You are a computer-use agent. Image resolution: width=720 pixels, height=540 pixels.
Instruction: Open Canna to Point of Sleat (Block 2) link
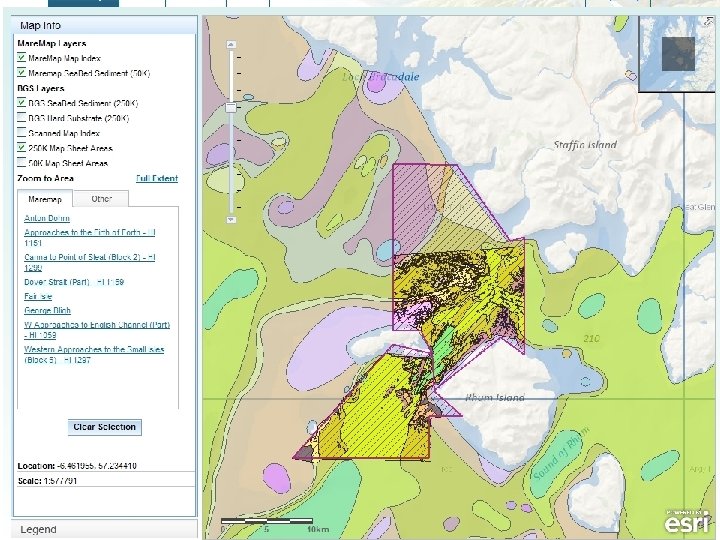tap(90, 262)
